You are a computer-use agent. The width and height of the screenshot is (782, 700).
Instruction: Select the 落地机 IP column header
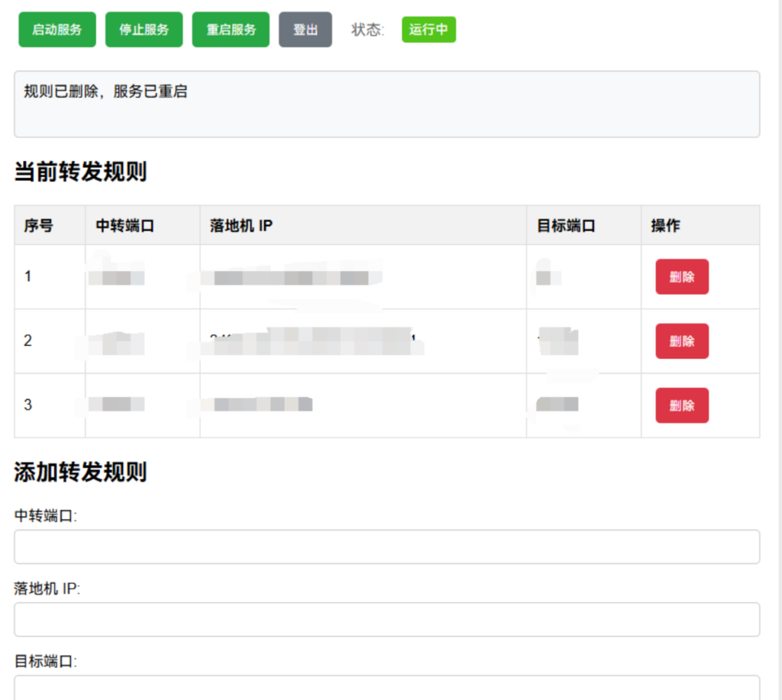(x=241, y=225)
